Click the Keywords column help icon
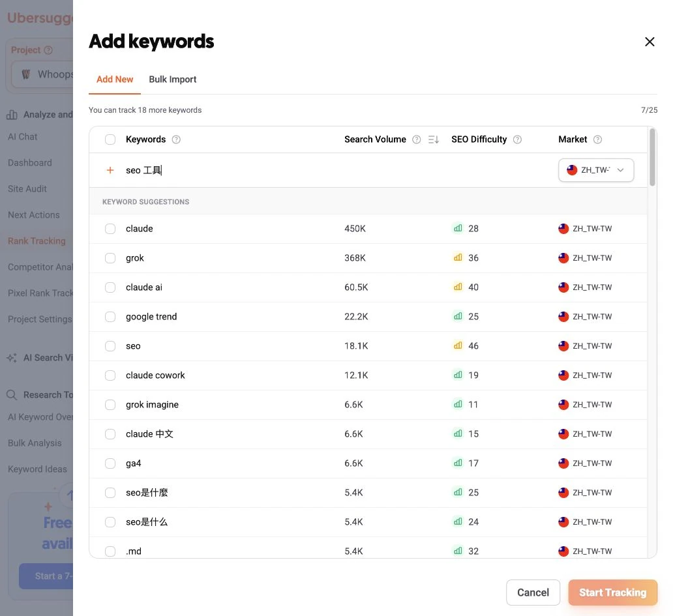673x616 pixels. pyautogui.click(x=176, y=139)
